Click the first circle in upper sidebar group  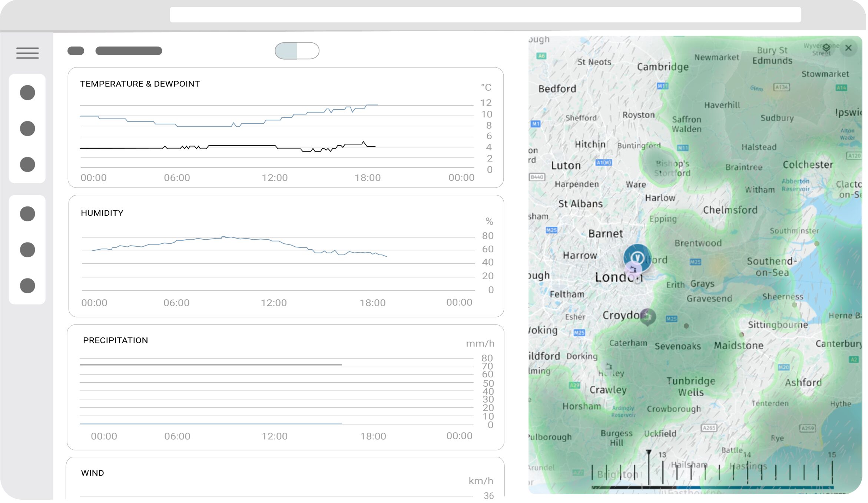[27, 93]
